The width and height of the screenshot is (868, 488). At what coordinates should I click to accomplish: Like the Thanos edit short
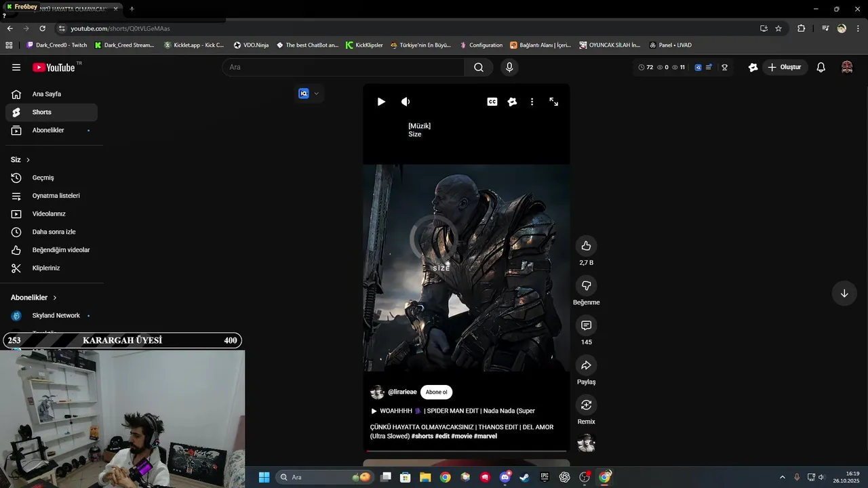tap(587, 246)
